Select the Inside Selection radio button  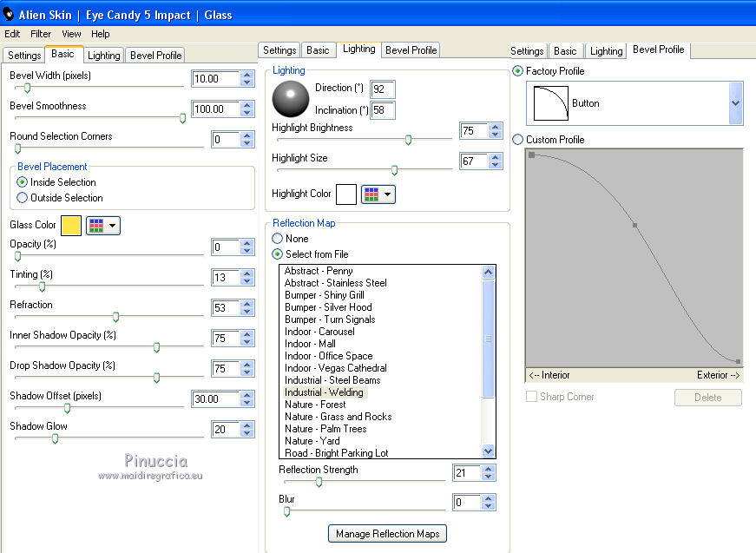(x=23, y=182)
